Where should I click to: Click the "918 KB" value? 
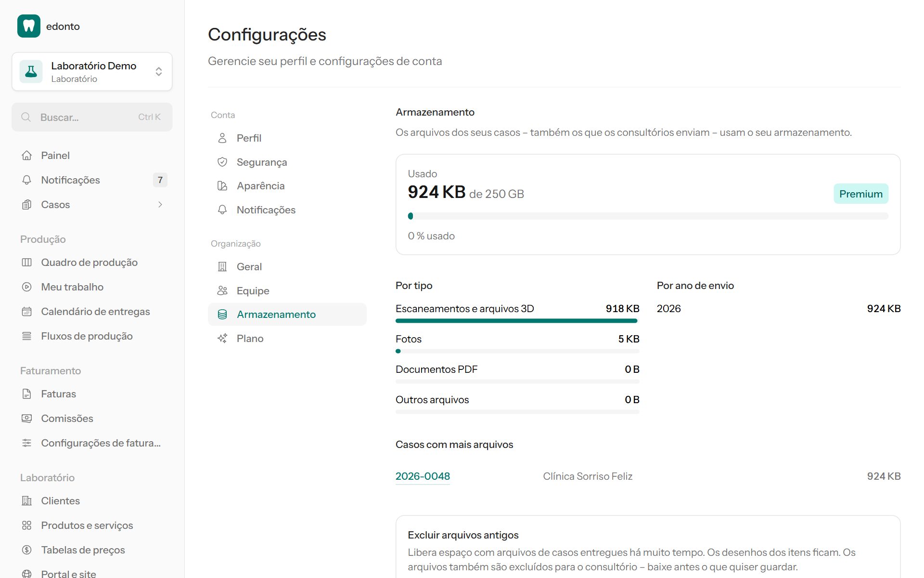point(622,309)
